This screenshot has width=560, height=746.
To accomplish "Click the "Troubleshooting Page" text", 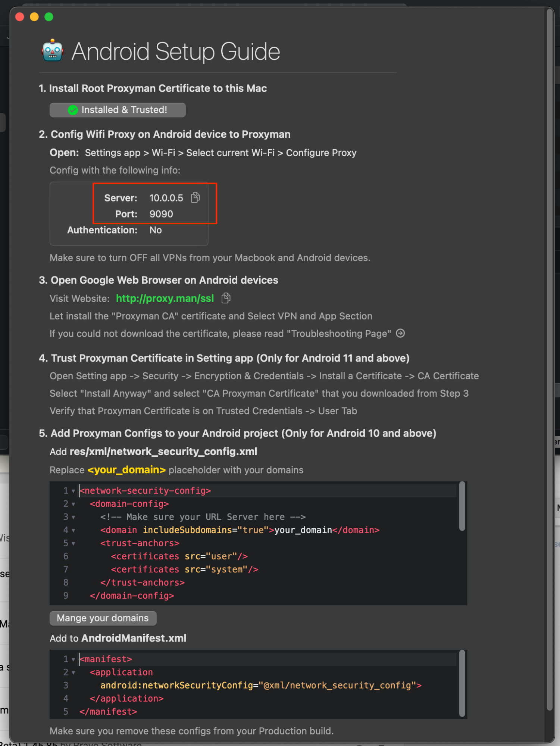I will 339,333.
